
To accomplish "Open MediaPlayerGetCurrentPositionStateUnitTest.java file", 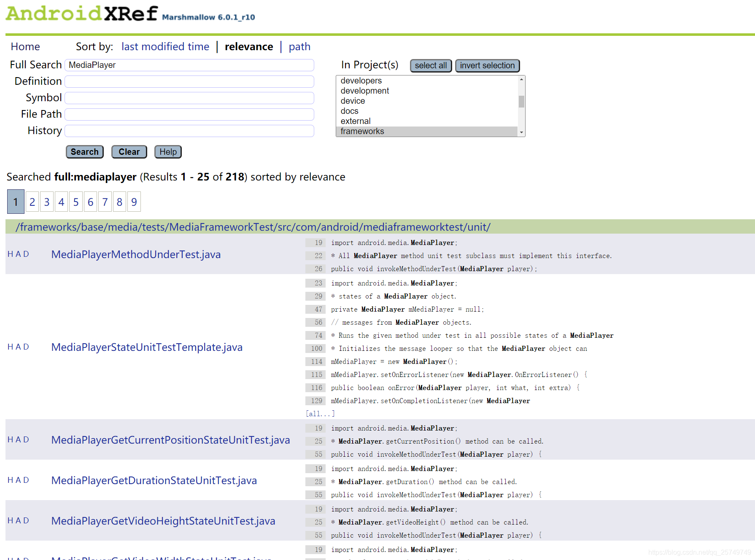I will click(x=170, y=440).
